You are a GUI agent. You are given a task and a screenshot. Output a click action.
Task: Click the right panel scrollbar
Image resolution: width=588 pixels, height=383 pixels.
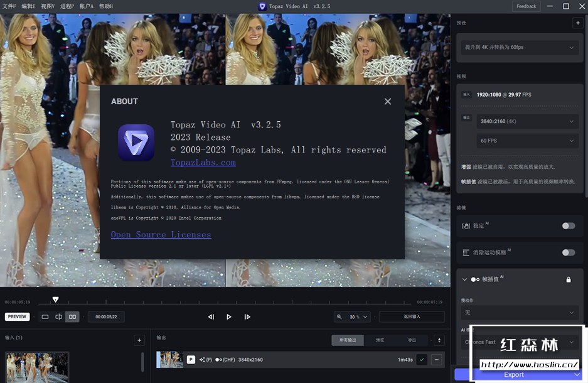pyautogui.click(x=585, y=105)
